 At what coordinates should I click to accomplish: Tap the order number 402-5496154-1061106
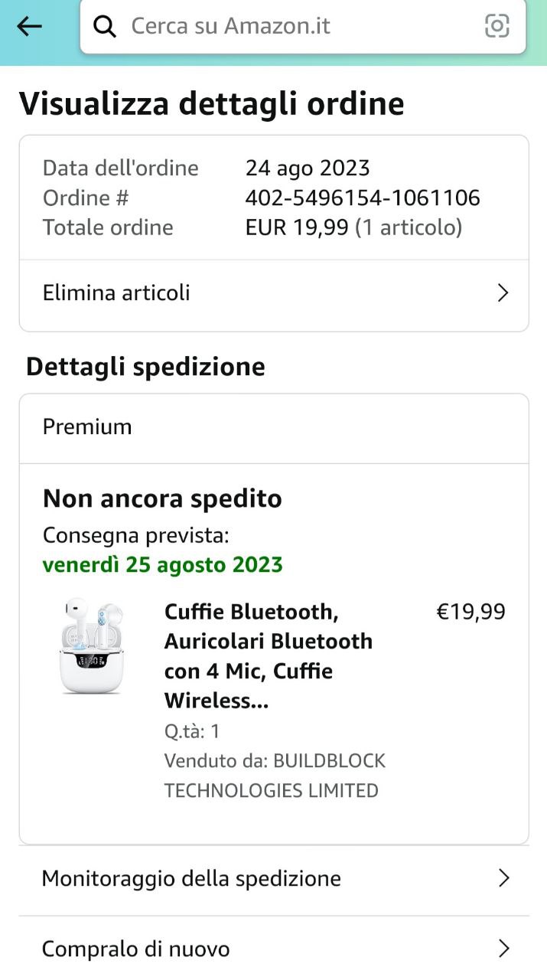click(x=363, y=198)
